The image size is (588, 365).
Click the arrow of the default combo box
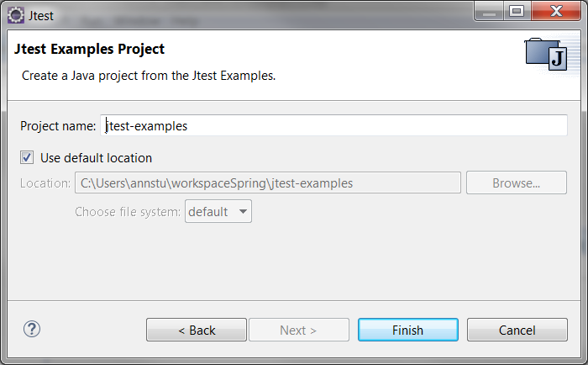click(243, 211)
